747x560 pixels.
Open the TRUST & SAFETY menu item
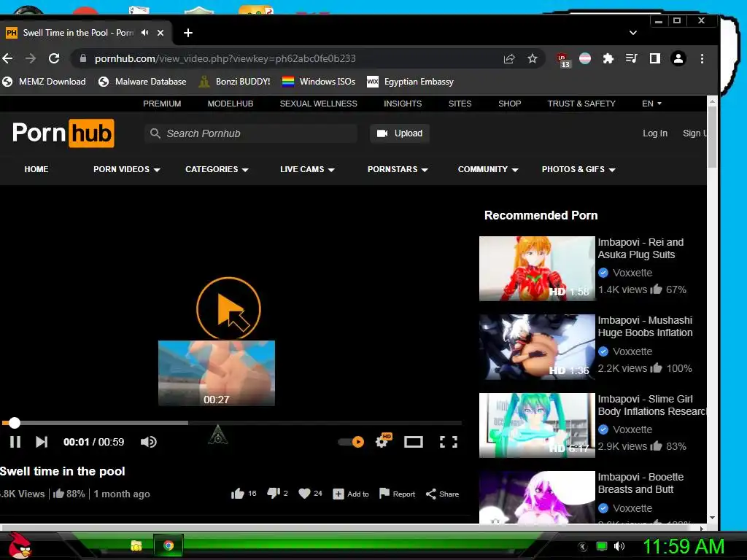[581, 104]
